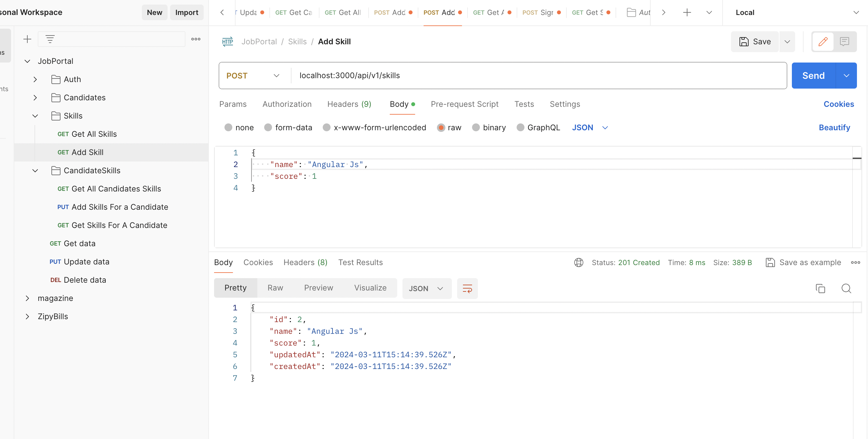
Task: Toggle line wrap icon in response toolbar
Action: pyautogui.click(x=467, y=289)
